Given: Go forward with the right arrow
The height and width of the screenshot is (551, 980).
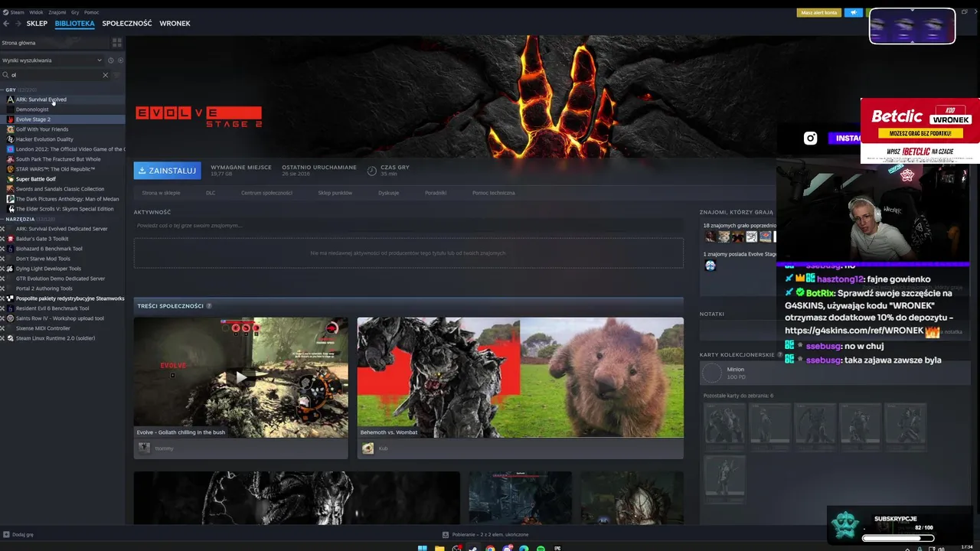Looking at the screenshot, I should 17,24.
